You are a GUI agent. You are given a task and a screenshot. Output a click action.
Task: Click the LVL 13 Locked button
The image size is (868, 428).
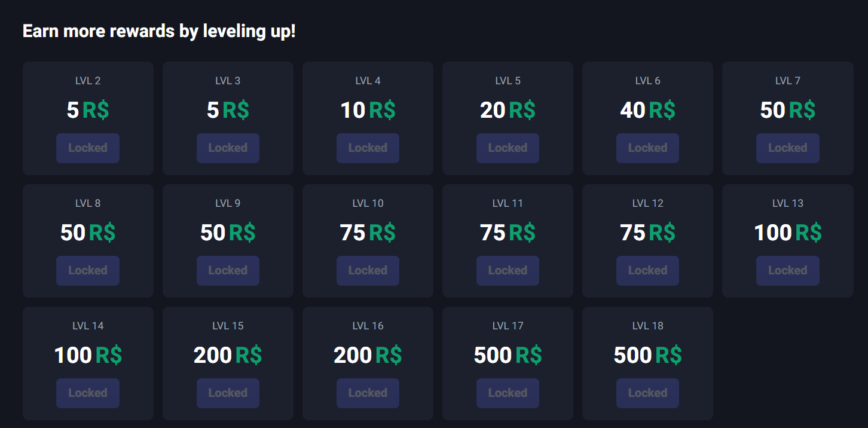tap(787, 271)
